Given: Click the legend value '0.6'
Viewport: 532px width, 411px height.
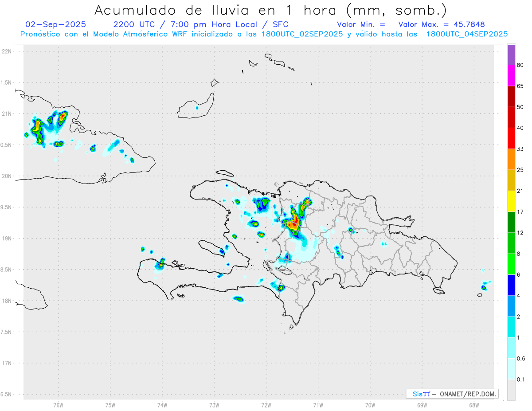Looking at the screenshot, I should point(521,359).
